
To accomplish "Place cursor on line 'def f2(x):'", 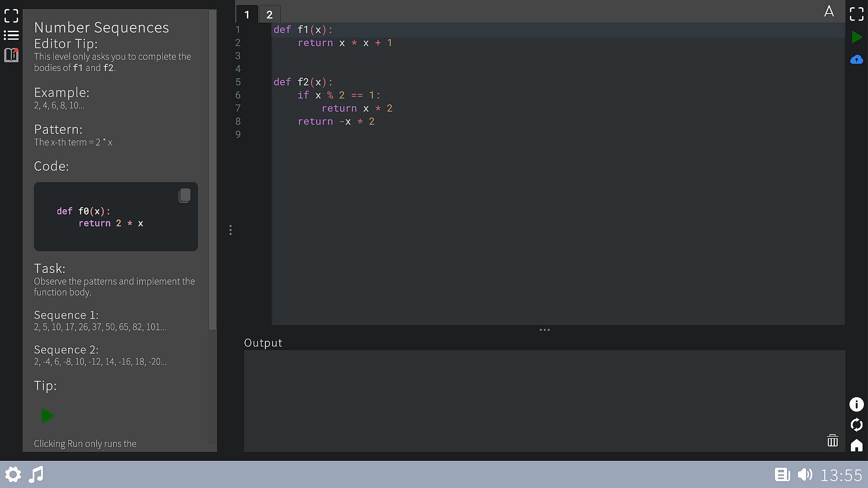I will [303, 82].
